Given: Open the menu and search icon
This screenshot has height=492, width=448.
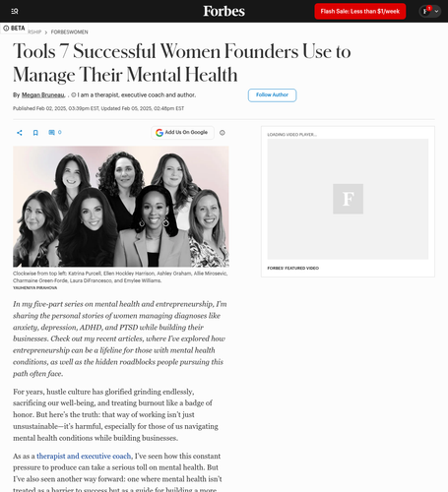Looking at the screenshot, I should 15,12.
